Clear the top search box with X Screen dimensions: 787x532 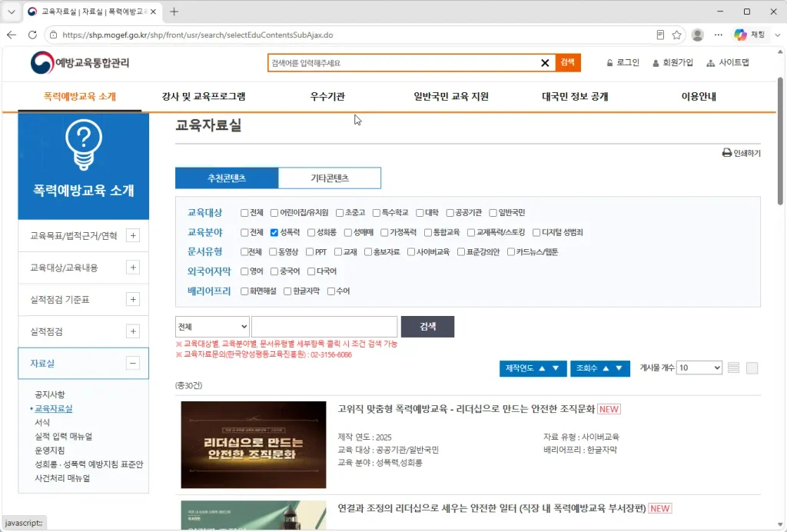tap(545, 63)
